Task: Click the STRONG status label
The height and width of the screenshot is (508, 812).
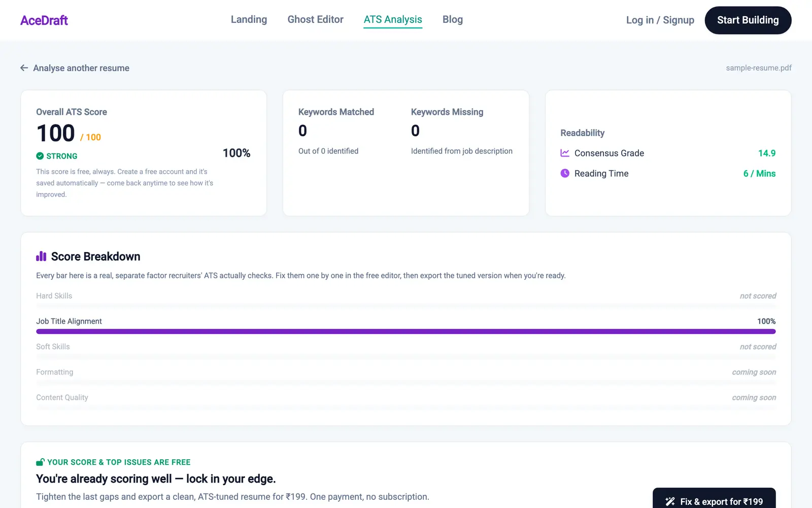Action: click(62, 156)
